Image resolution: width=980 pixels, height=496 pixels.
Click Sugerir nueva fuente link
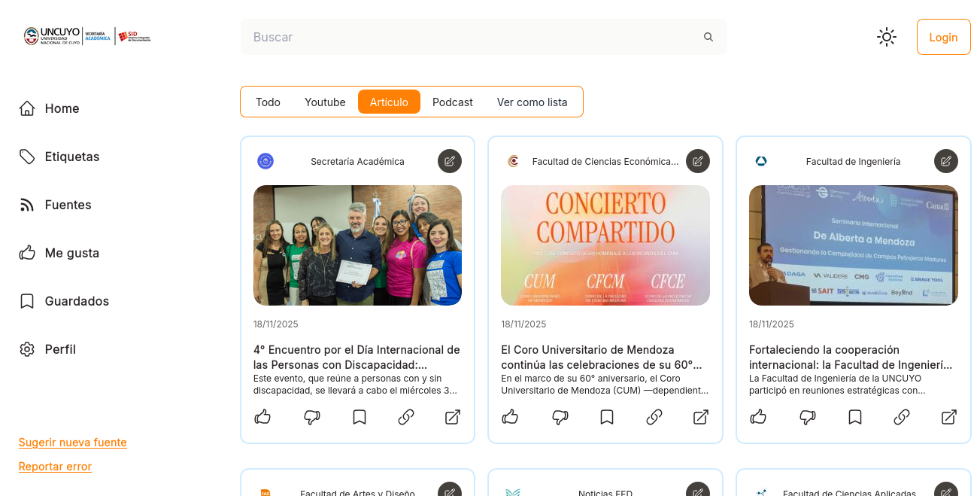[73, 443]
